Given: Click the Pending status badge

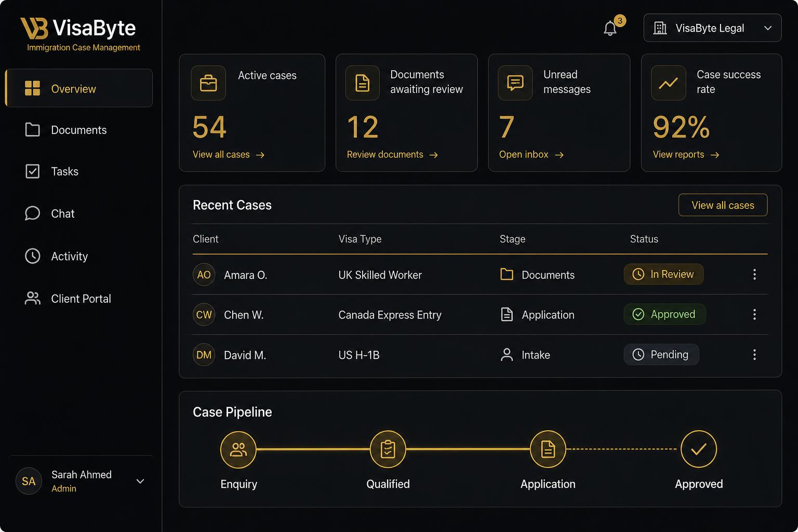Looking at the screenshot, I should (661, 355).
